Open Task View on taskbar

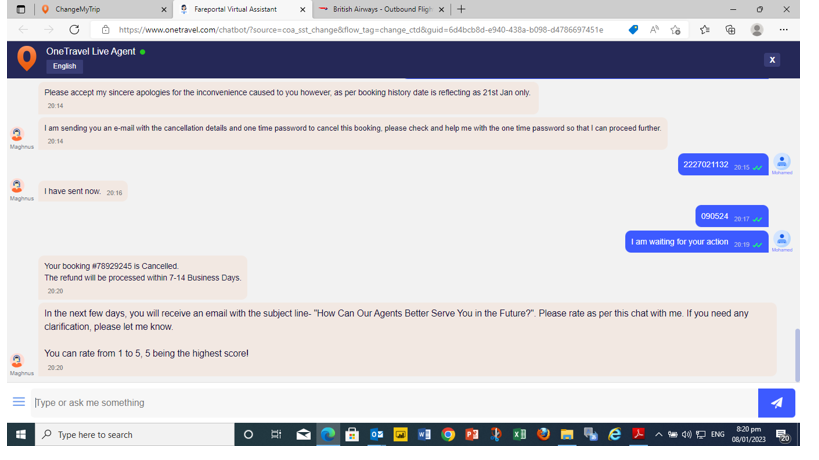[x=276, y=434]
